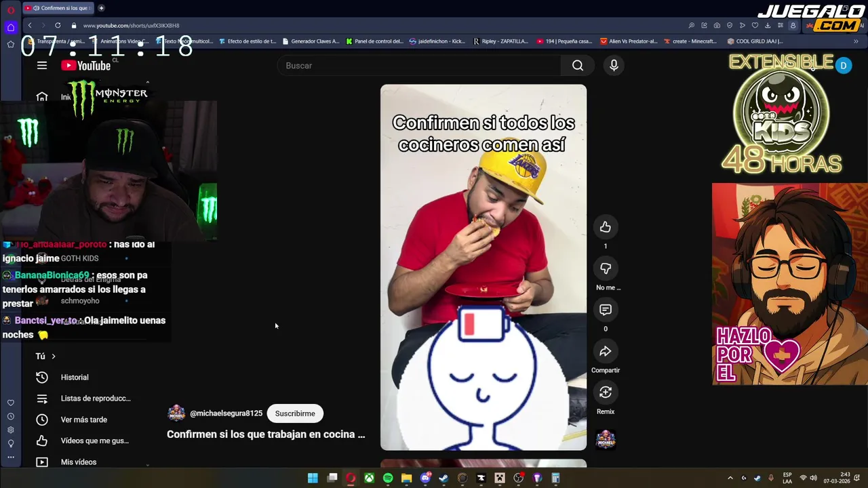Select Historial in the sidebar
The height and width of the screenshot is (488, 868).
(x=75, y=378)
